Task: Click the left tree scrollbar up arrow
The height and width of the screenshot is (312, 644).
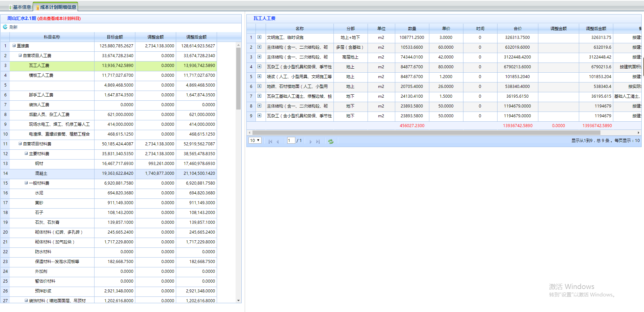Action: (238, 45)
